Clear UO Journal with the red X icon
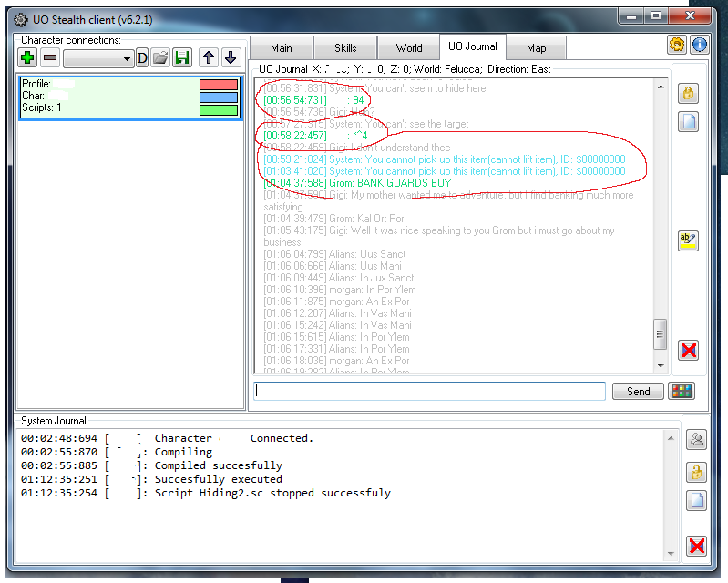 (689, 351)
